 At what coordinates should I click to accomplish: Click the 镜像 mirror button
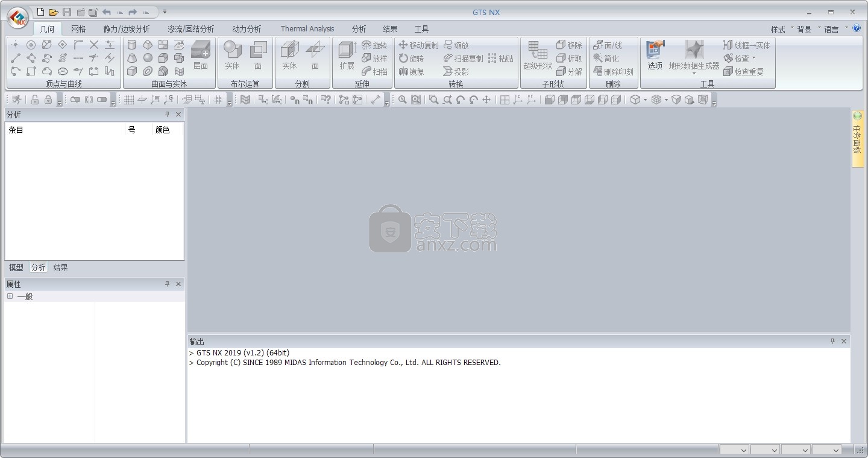[x=411, y=71]
